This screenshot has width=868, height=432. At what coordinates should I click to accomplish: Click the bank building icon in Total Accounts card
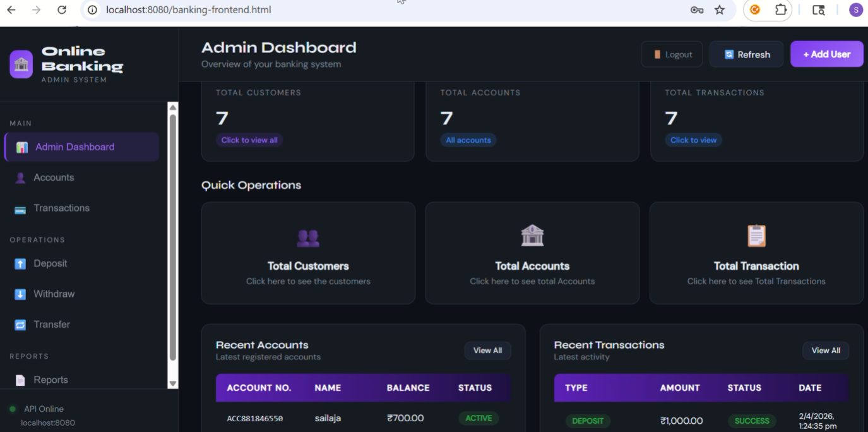[x=532, y=236]
